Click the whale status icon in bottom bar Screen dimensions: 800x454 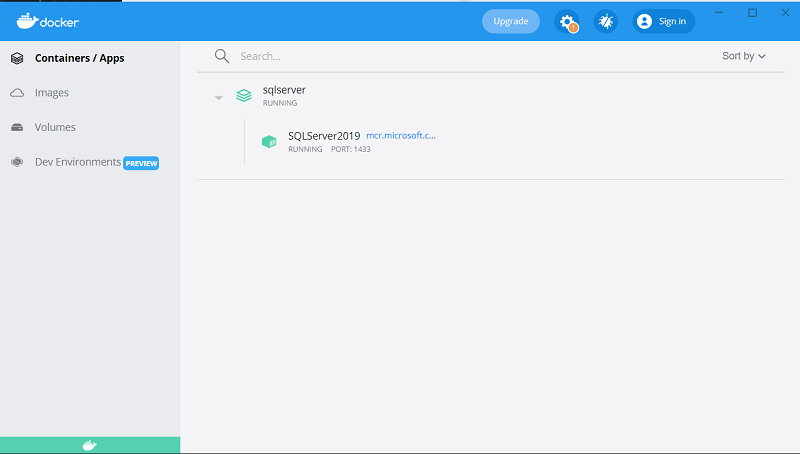[x=90, y=445]
